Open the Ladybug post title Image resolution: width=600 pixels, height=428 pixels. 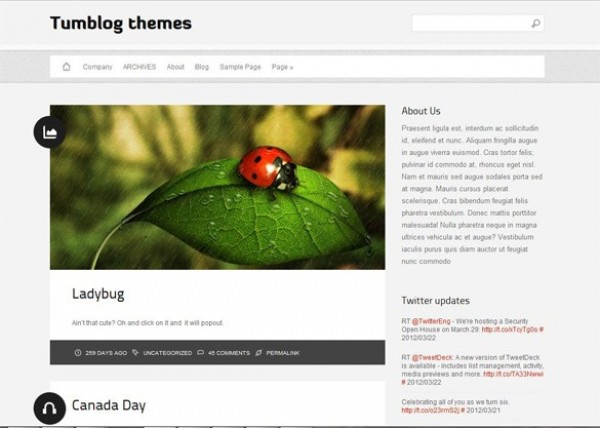[x=98, y=294]
